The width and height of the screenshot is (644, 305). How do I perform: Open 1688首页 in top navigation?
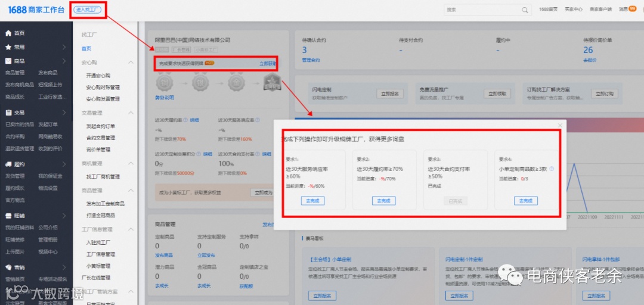549,9
